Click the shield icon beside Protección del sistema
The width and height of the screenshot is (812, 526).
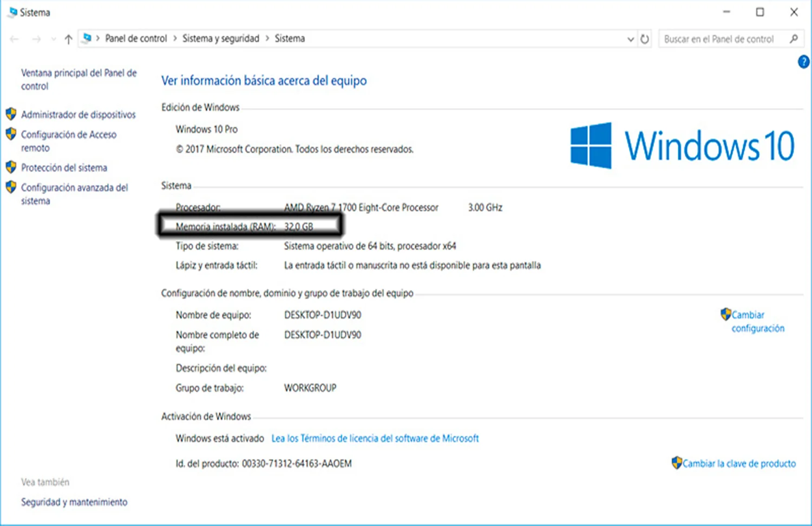(11, 167)
